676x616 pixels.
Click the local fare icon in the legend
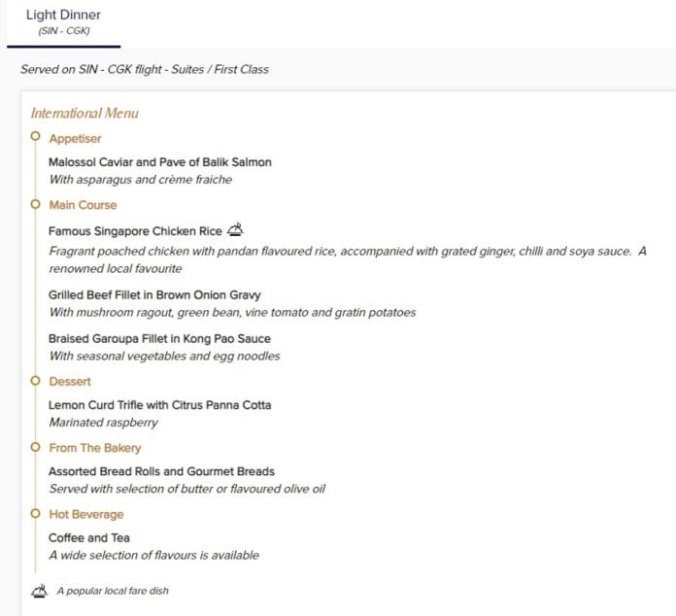[40, 590]
